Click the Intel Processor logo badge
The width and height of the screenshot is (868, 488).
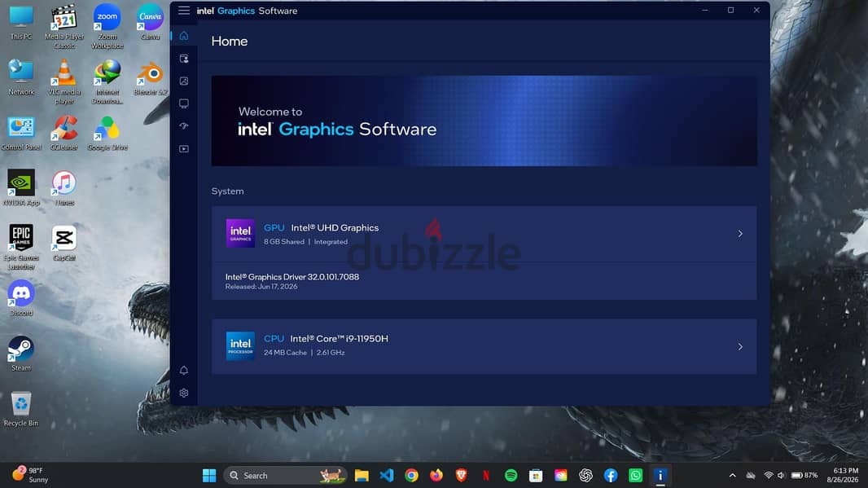click(240, 346)
